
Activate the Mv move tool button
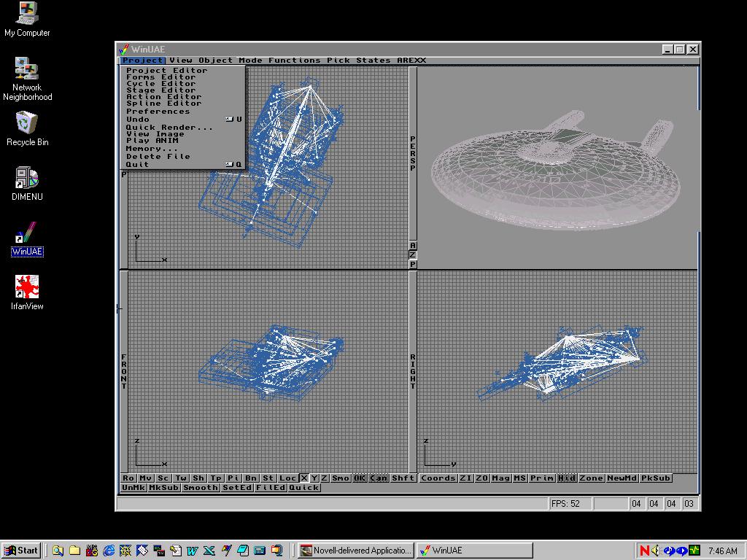pos(146,478)
